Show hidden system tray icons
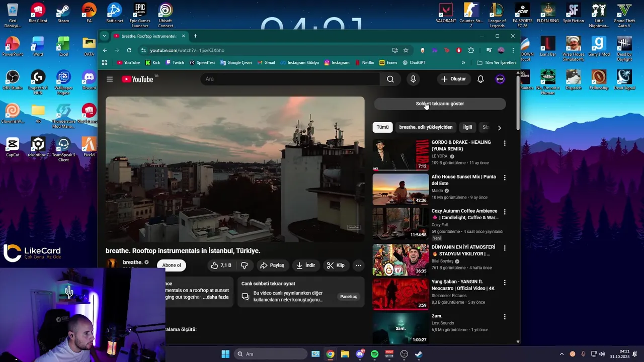 [562, 354]
